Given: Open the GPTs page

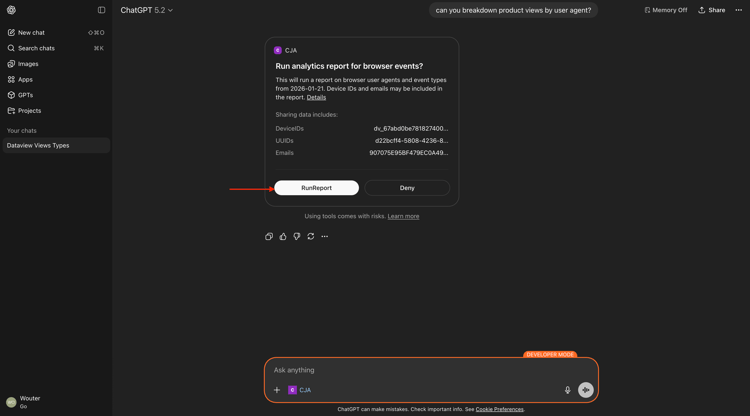Looking at the screenshot, I should pyautogui.click(x=56, y=95).
